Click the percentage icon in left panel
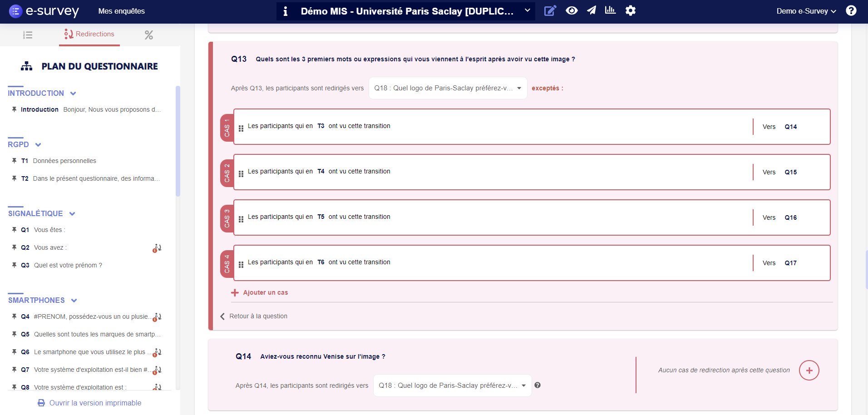Viewport: 868px width, 415px height. 148,35
